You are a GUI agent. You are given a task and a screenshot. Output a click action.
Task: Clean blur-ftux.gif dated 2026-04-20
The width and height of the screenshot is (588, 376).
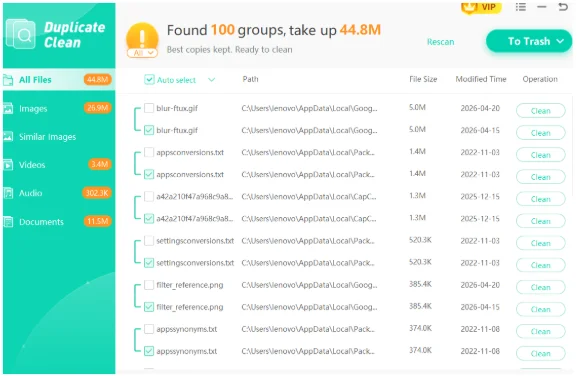(540, 111)
